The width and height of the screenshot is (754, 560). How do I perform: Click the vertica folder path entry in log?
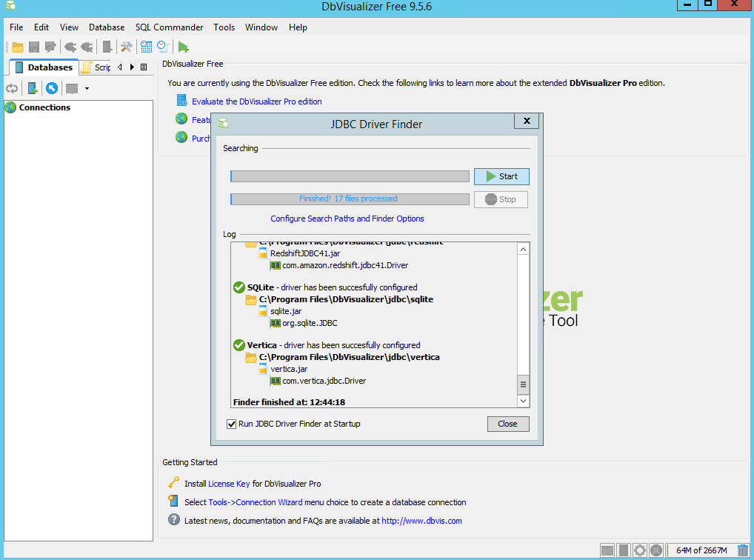pyautogui.click(x=349, y=357)
